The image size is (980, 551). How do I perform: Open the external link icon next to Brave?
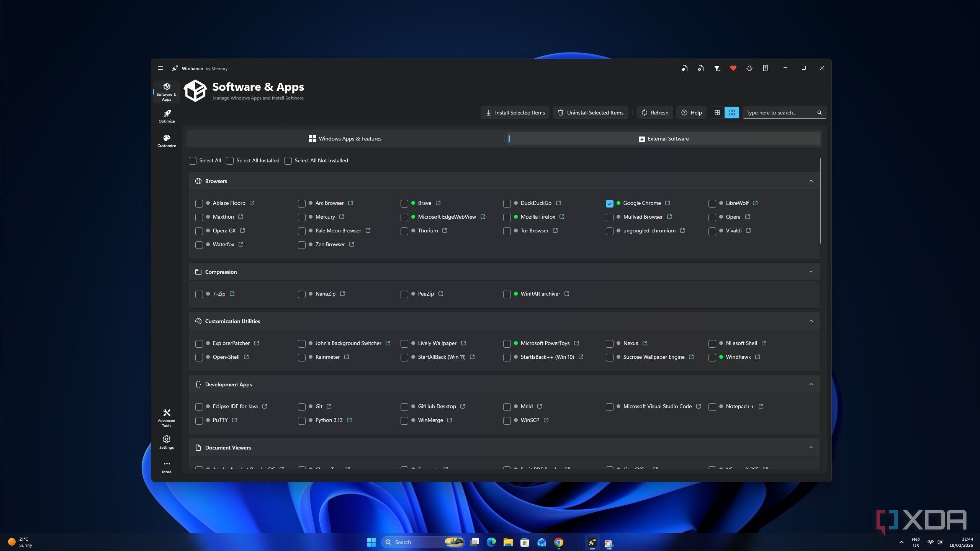438,203
